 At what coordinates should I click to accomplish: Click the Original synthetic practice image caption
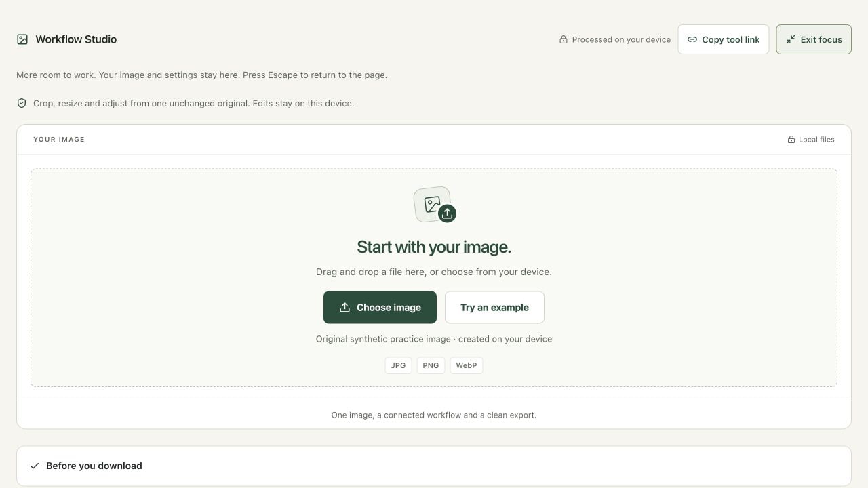click(x=434, y=339)
